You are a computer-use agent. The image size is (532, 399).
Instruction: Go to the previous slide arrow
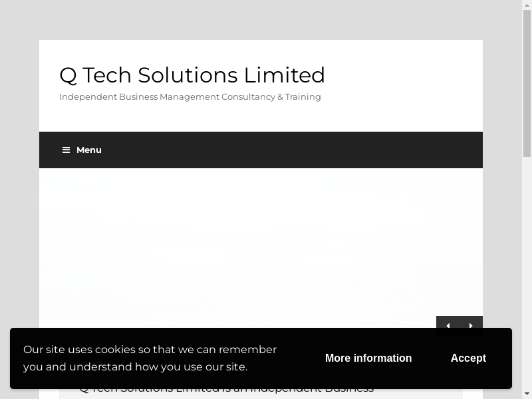tap(448, 325)
